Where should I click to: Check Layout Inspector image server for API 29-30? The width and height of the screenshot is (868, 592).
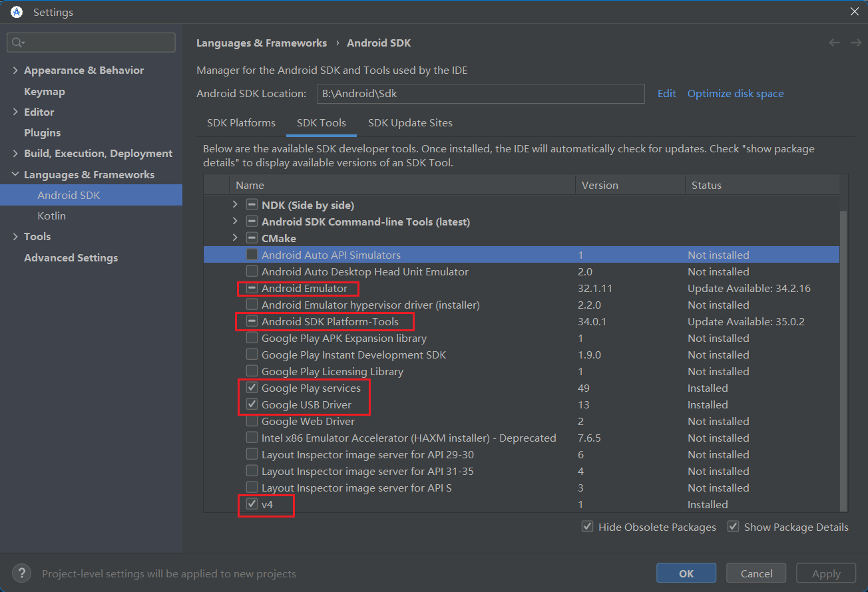[x=252, y=454]
